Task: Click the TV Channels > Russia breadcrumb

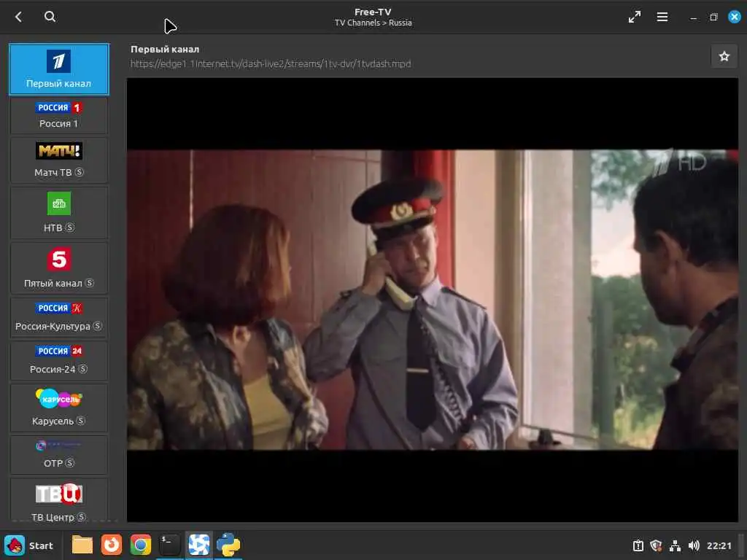Action: click(373, 23)
